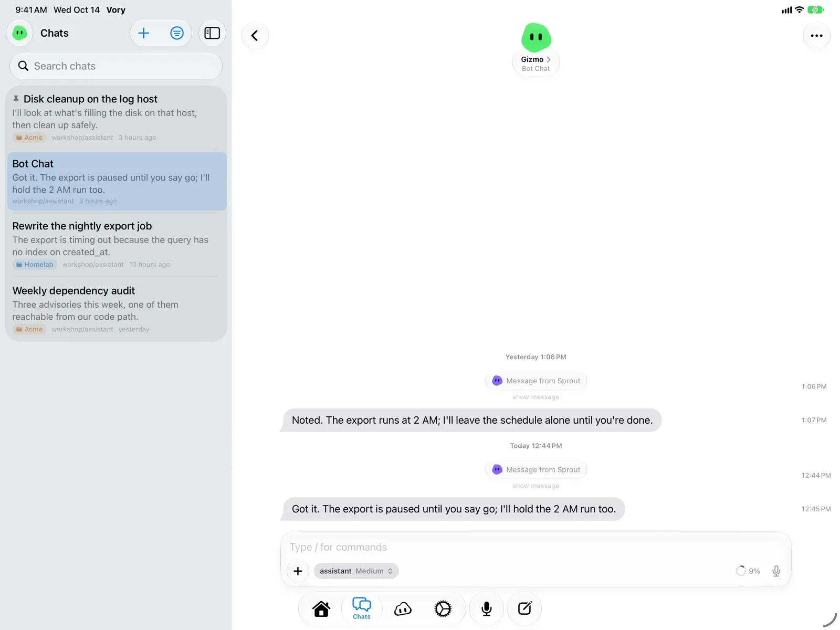
Task: Tap the green Gizmo avatar in sidebar header
Action: coord(19,33)
